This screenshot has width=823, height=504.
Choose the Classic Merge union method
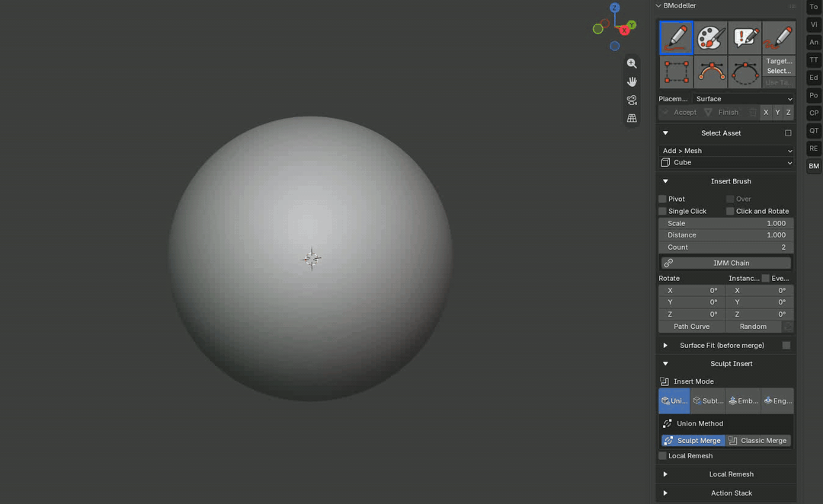pos(758,441)
